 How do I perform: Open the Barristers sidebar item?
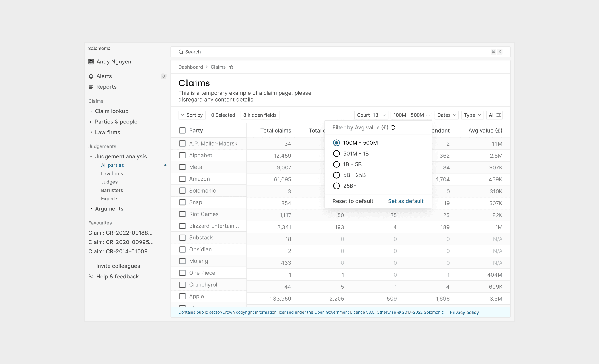(x=112, y=191)
